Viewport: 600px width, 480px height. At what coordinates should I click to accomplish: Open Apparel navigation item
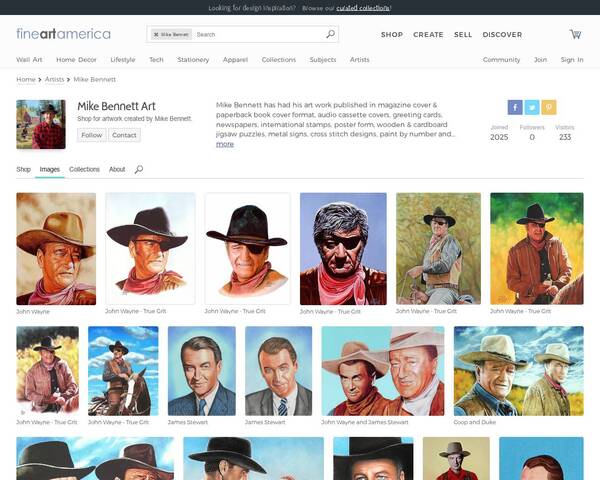pos(235,60)
